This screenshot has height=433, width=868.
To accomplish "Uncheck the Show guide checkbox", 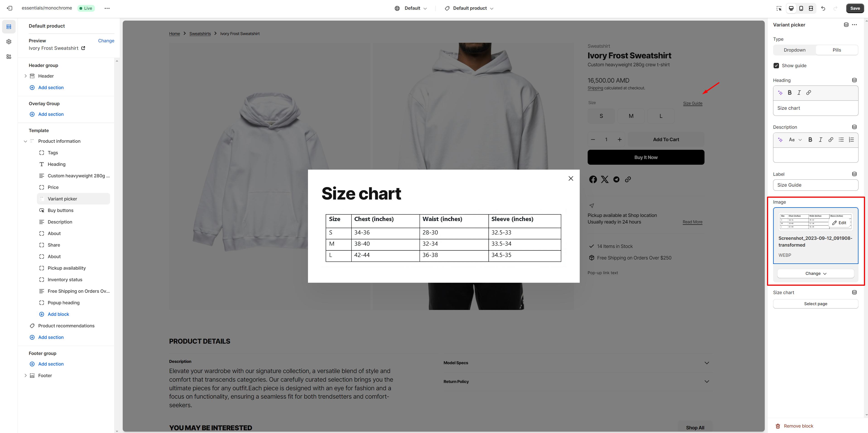I will click(776, 66).
